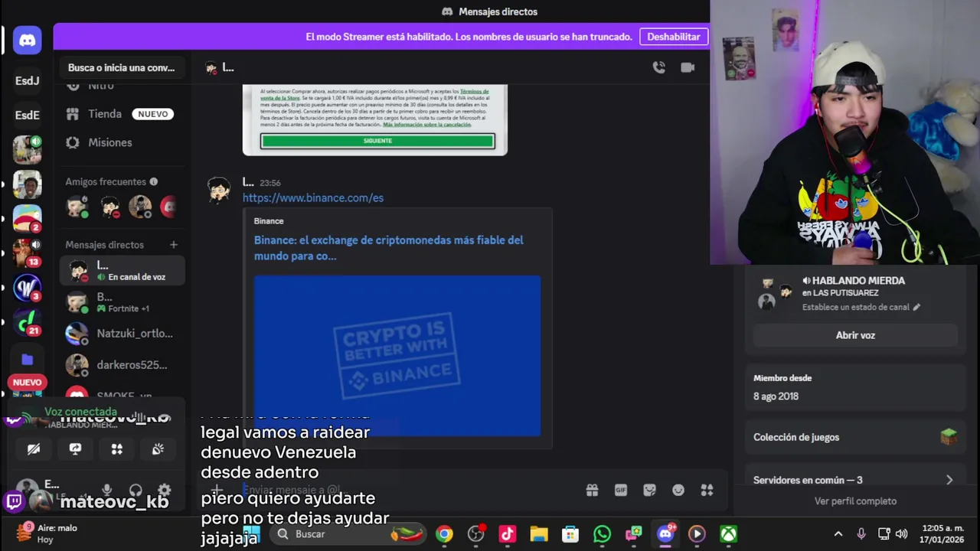
Task: Open apps launcher icon in message bar
Action: 707,490
